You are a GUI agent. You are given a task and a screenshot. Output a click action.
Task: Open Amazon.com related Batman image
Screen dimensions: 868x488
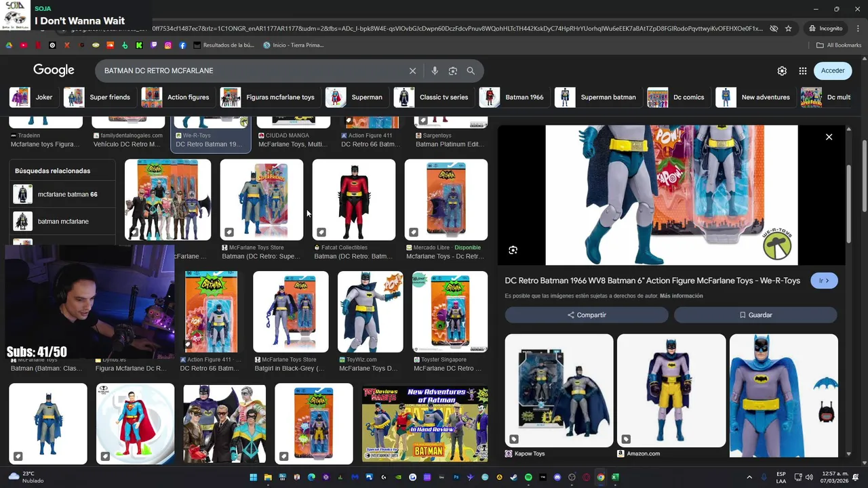coord(671,390)
